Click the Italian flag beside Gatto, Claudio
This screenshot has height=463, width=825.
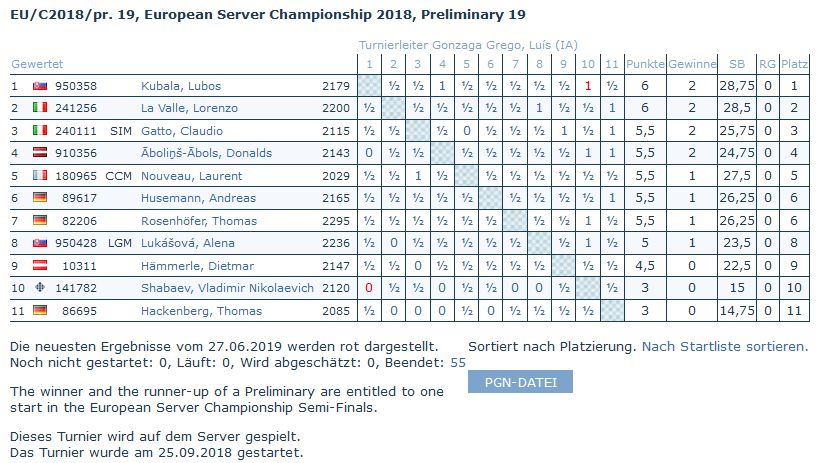[x=40, y=131]
